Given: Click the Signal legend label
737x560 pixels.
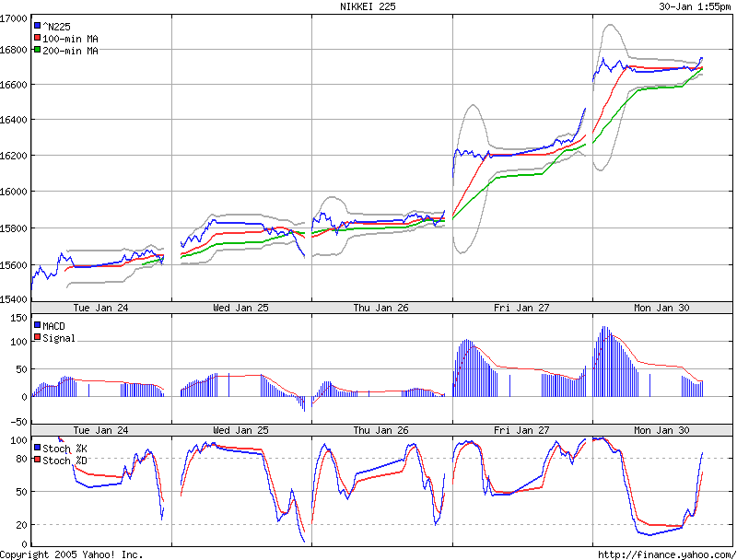Looking at the screenshot, I should (59, 338).
